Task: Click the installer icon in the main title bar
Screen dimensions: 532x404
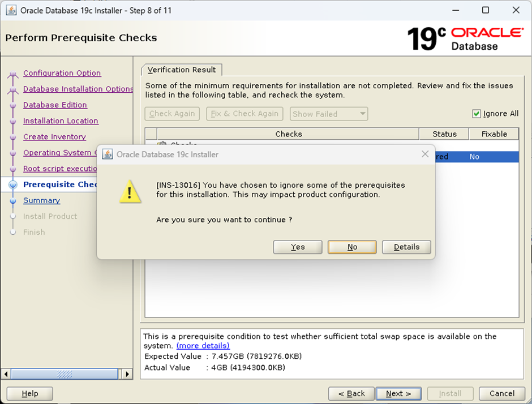Action: point(11,10)
